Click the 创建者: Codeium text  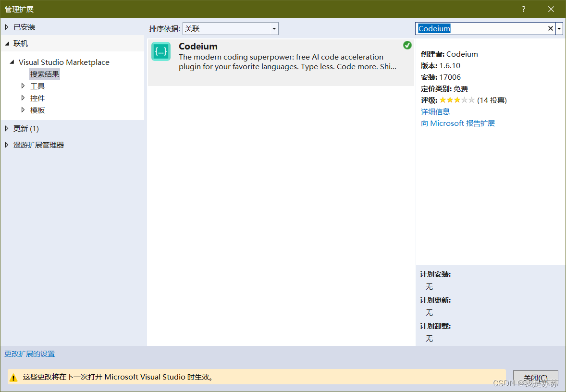click(449, 54)
